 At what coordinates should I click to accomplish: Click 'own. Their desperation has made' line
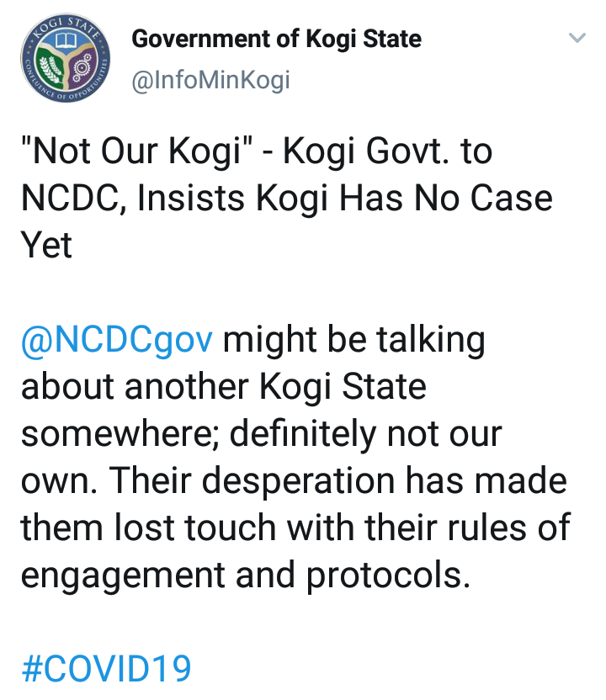tap(293, 481)
